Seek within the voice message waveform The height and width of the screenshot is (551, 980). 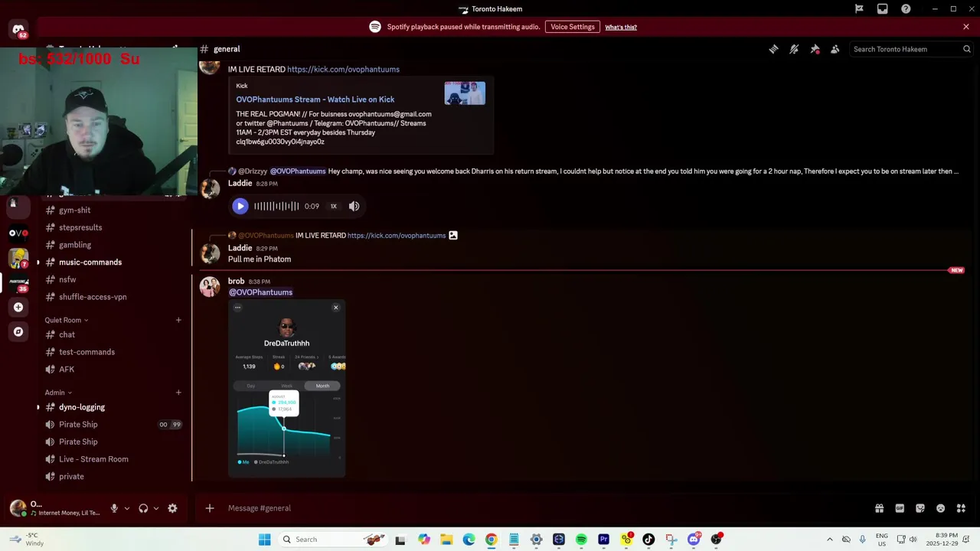276,206
